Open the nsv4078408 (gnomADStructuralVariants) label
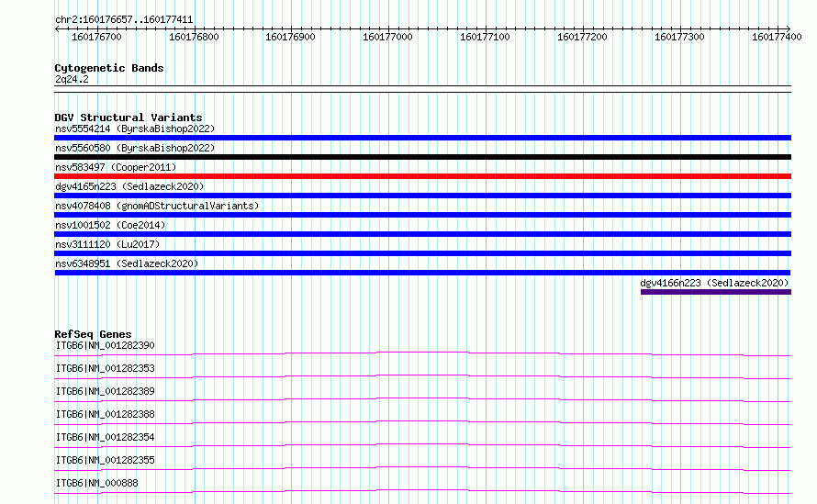817x504 pixels. (157, 206)
